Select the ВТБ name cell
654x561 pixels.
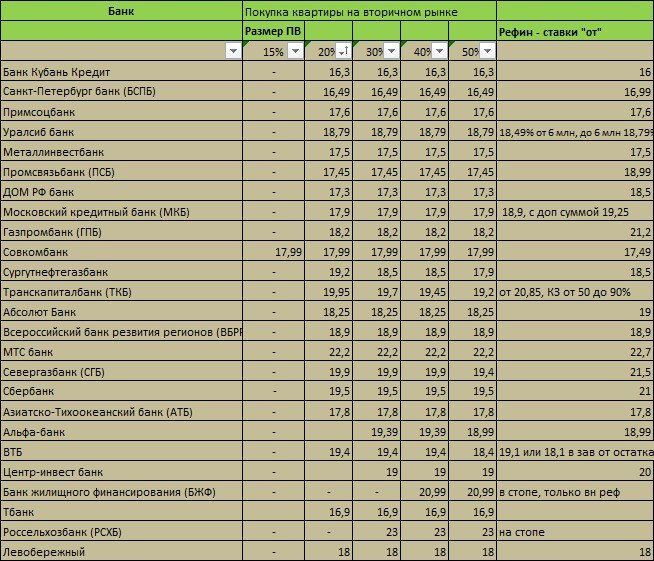coord(121,452)
